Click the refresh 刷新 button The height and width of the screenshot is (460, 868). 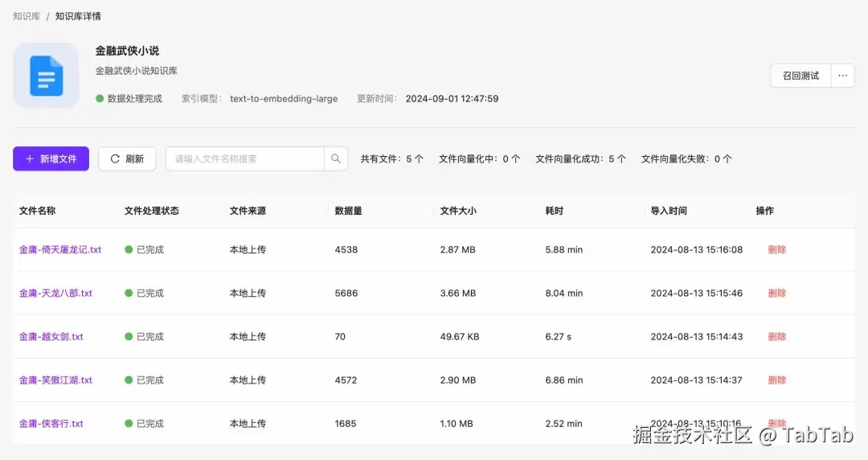tap(127, 159)
